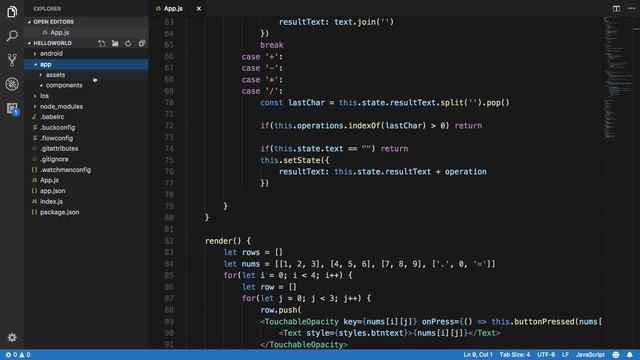Open App.js in the project root
Image resolution: width=640 pixels, height=360 pixels.
[49, 180]
